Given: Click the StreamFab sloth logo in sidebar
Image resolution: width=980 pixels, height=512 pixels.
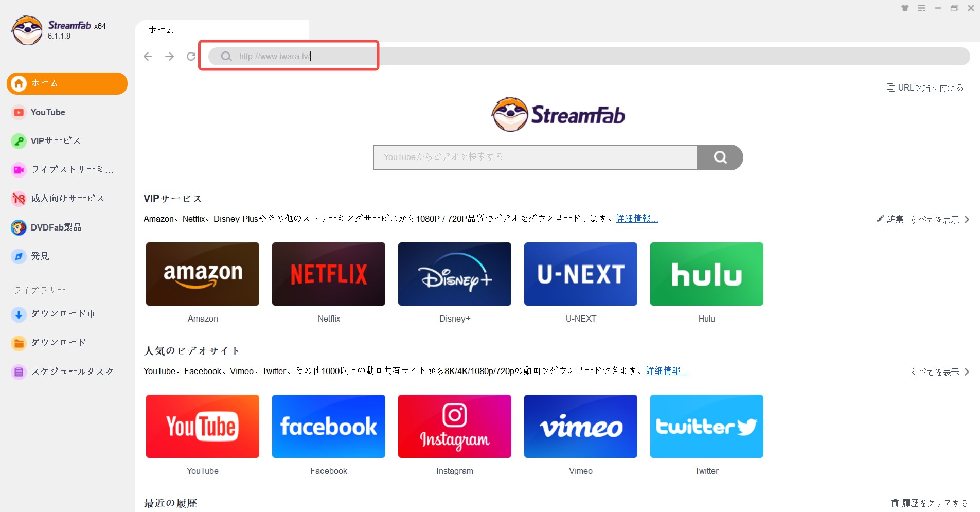Looking at the screenshot, I should click(x=27, y=30).
